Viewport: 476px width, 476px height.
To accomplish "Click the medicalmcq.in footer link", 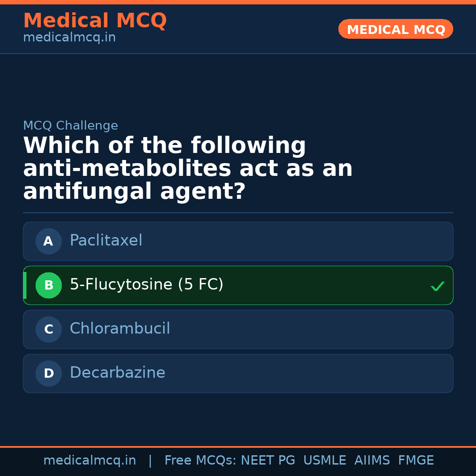I will coord(90,460).
